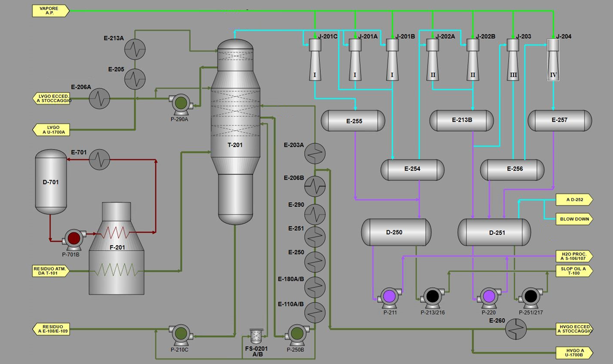Click the E-213A heat exchanger
The width and height of the screenshot is (613, 364).
point(135,50)
